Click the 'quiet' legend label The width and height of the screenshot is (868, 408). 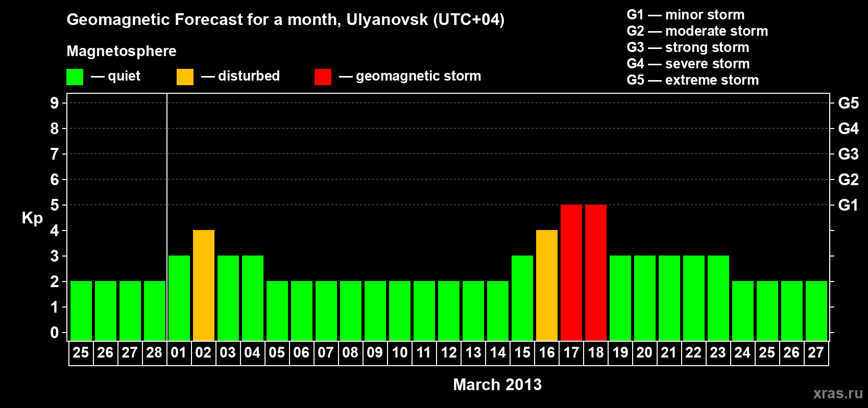(x=124, y=76)
